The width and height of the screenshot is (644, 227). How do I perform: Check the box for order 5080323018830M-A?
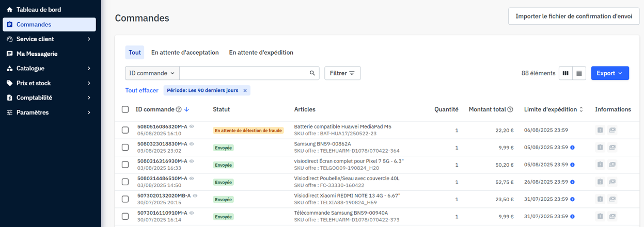(x=125, y=148)
